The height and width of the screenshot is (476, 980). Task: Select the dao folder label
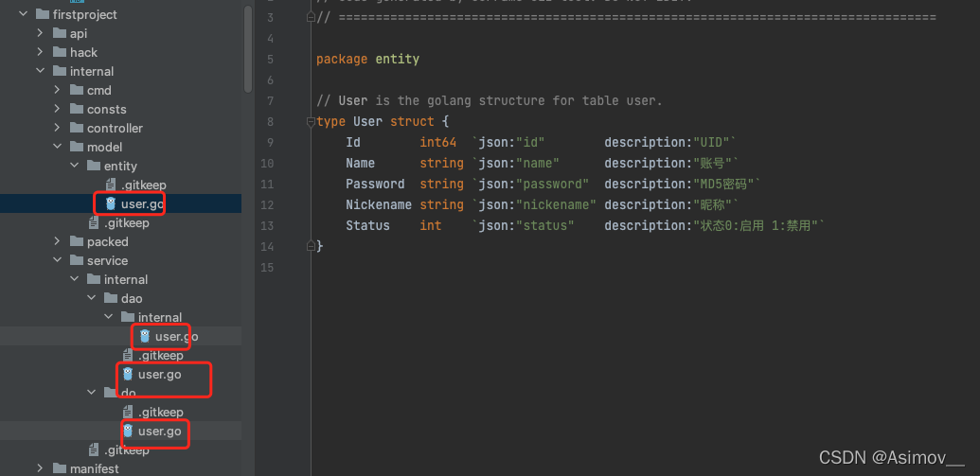pos(132,298)
